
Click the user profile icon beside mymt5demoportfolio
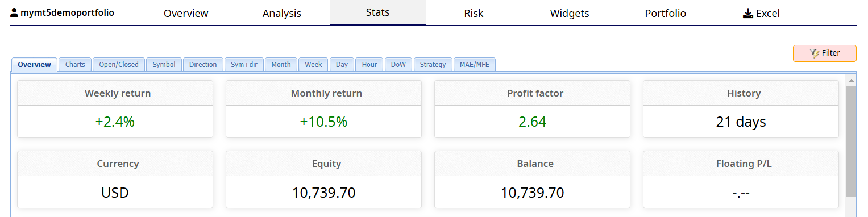(14, 12)
